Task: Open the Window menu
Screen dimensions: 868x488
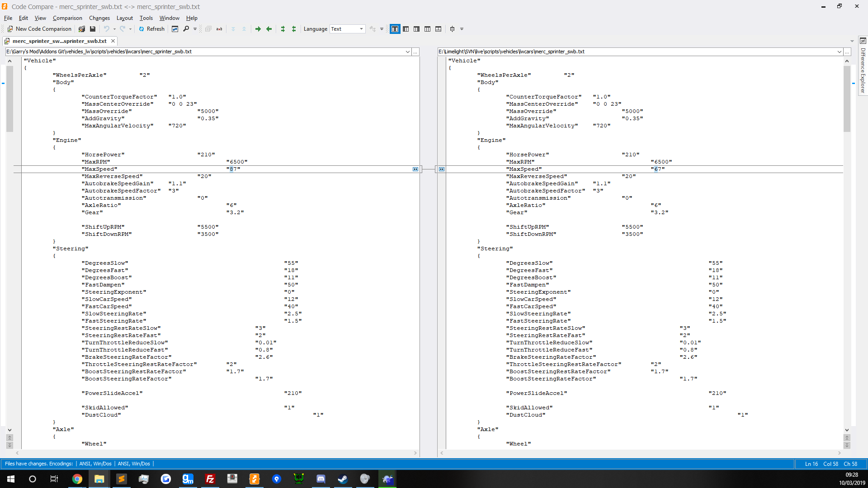Action: coord(170,18)
